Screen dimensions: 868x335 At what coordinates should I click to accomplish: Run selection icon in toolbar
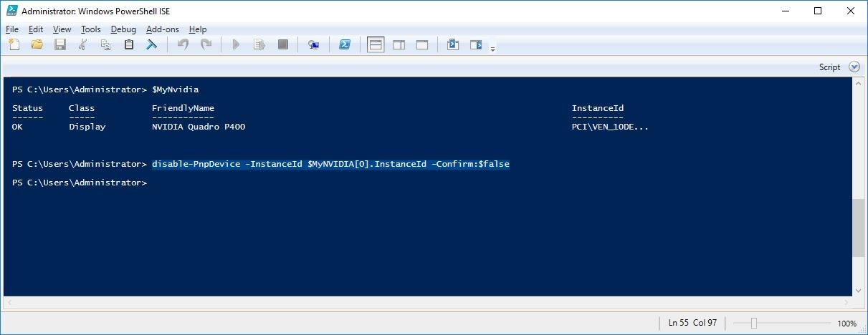tap(259, 44)
